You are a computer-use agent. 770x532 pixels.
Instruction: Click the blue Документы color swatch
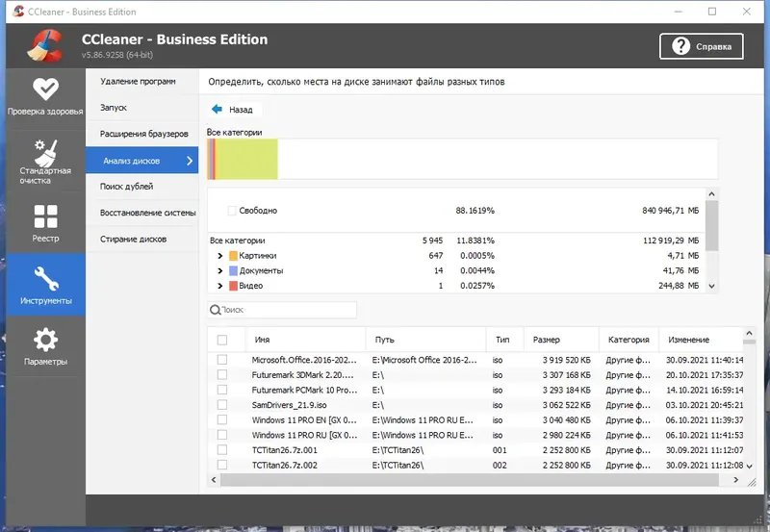(x=233, y=270)
